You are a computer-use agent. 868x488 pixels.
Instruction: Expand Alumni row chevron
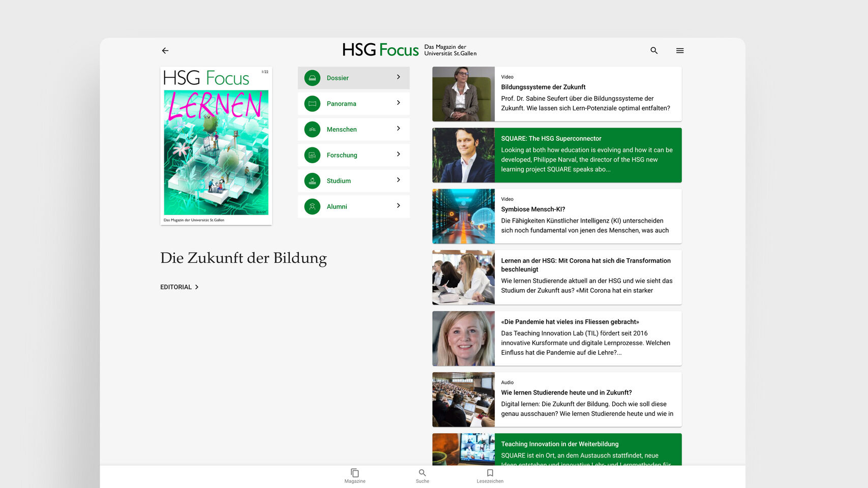tap(399, 205)
